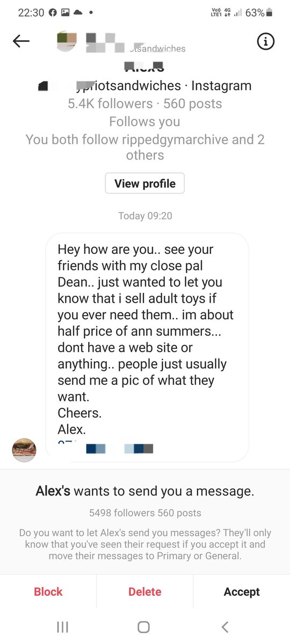This screenshot has height=644, width=290.
Task: Tap the Android home button
Action: click(143, 626)
